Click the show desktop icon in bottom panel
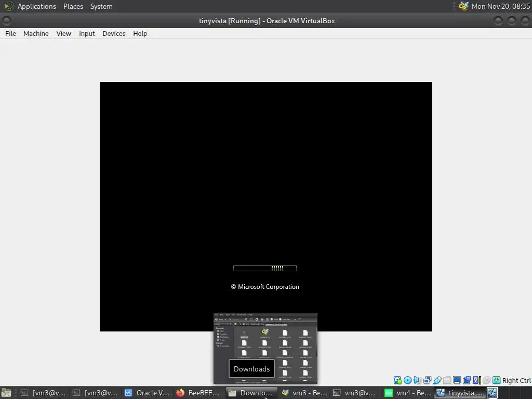Viewport: 532px width, 399px height. point(6,393)
